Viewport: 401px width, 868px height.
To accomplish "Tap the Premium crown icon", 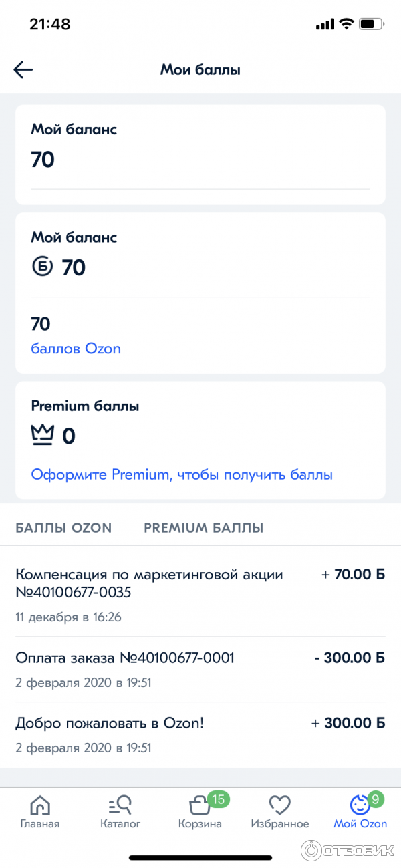I will [x=43, y=436].
